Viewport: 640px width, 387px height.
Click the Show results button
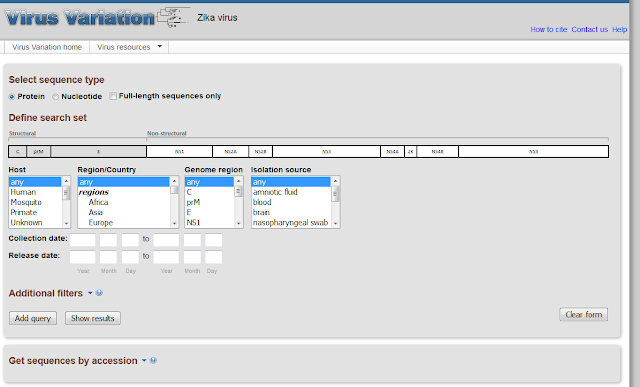coord(93,318)
